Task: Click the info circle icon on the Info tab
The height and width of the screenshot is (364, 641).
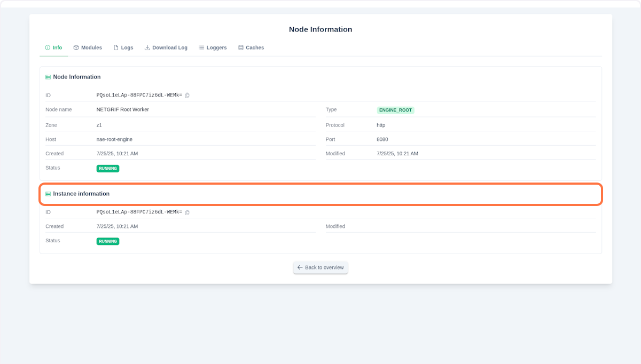Action: click(46, 48)
